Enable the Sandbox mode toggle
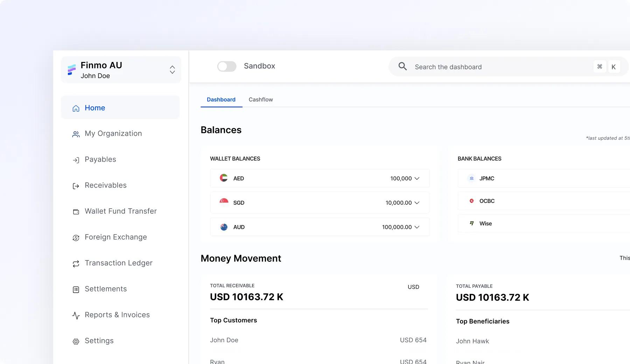The image size is (630, 364). 226,66
